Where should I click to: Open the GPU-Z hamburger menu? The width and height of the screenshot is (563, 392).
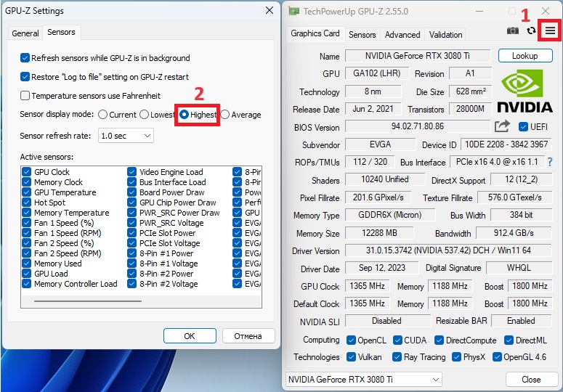[550, 30]
